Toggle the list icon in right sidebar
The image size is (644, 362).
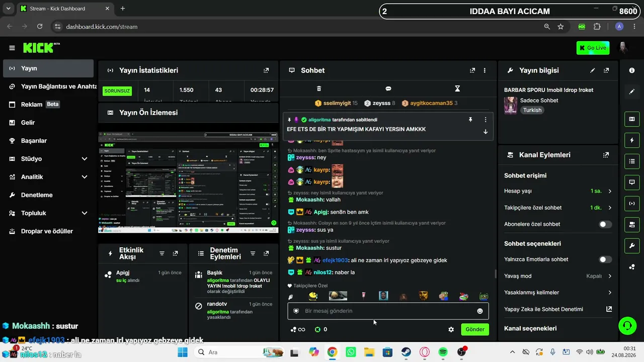coord(632,161)
